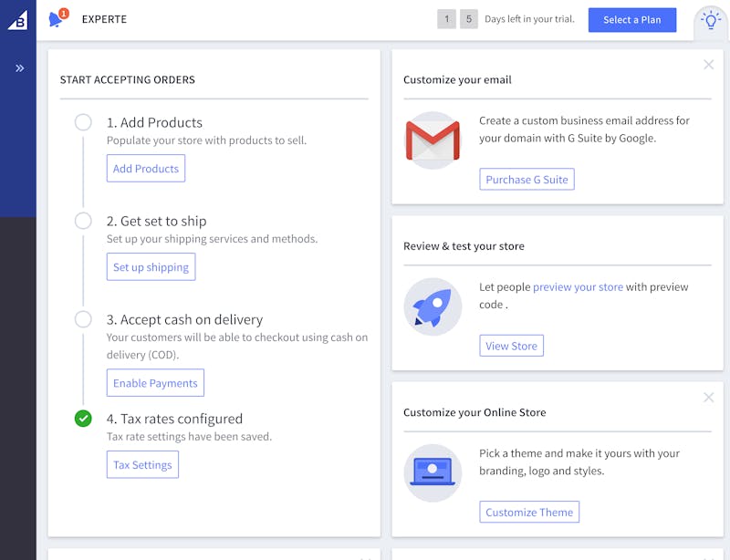This screenshot has height=560, width=730.
Task: Open notifications bell with red badge
Action: pos(57,18)
